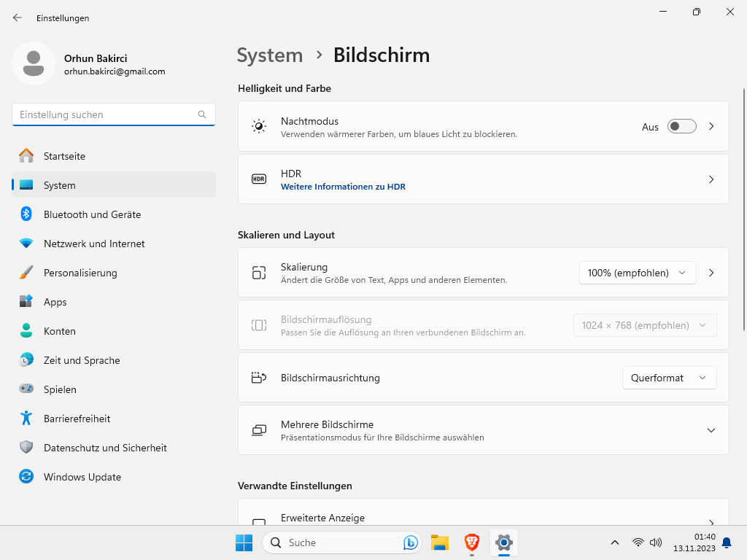747x560 pixels.
Task: Open Nachtmodus details with chevron arrow
Action: pyautogui.click(x=711, y=127)
